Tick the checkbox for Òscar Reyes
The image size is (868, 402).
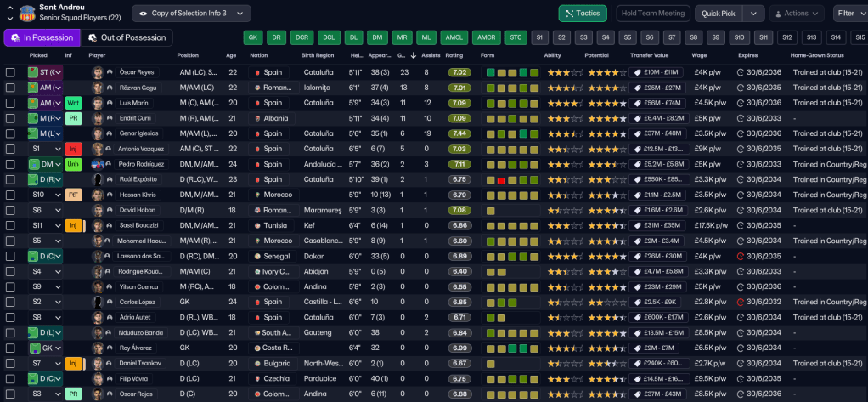point(10,72)
